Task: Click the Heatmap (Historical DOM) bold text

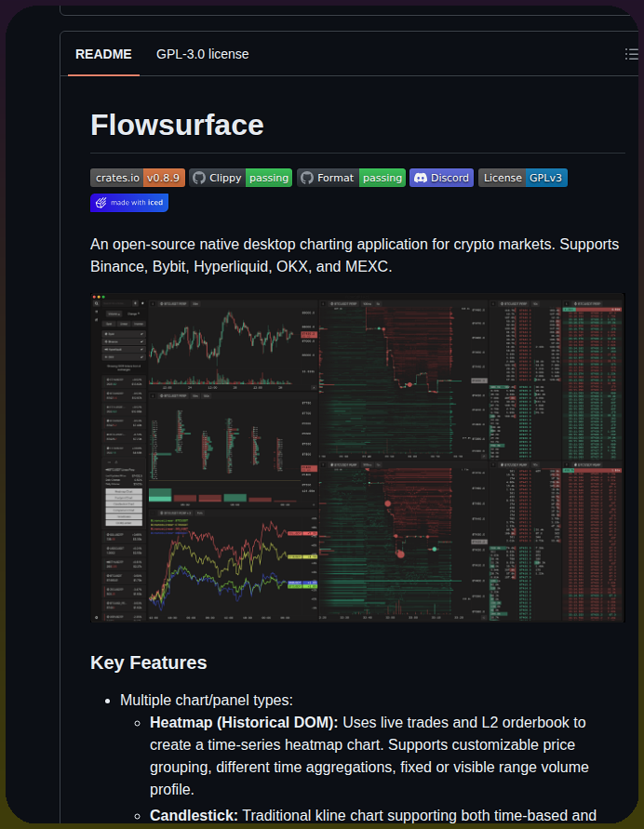Action: (244, 722)
